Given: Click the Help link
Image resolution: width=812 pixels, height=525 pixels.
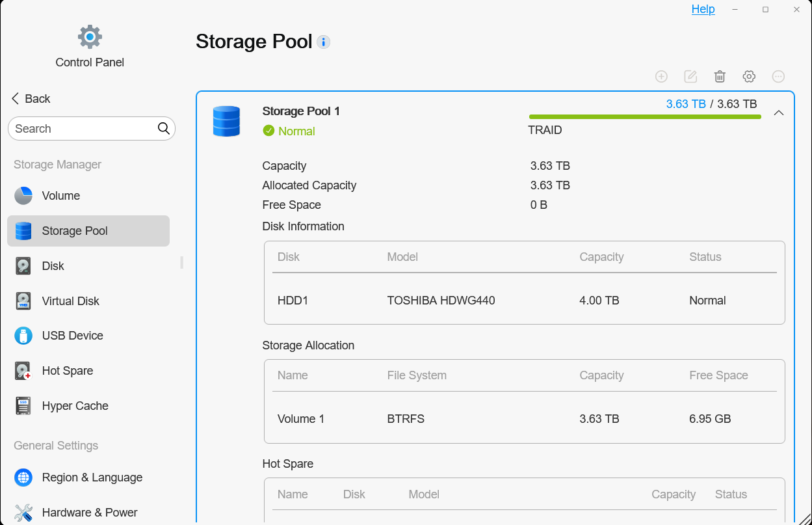Looking at the screenshot, I should point(703,9).
